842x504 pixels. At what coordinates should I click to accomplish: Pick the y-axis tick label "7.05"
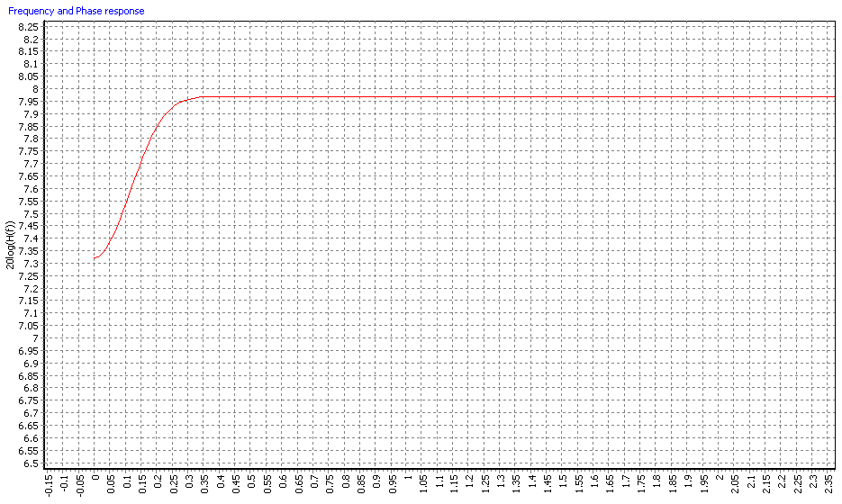[x=28, y=326]
